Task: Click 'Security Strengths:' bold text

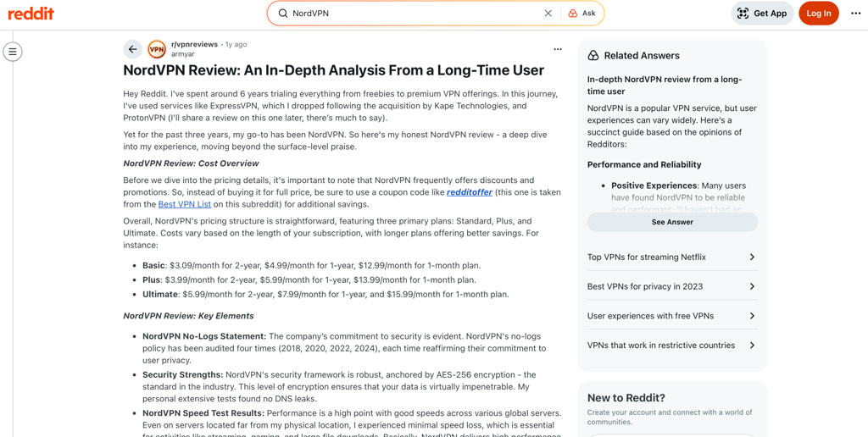Action: 183,374
